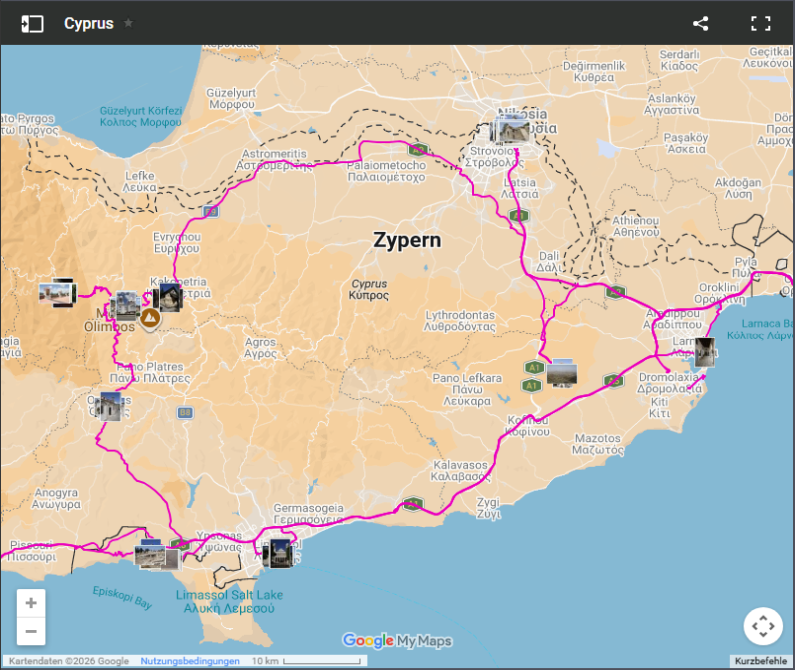Image resolution: width=795 pixels, height=670 pixels.
Task: Click the Kurzbefehle keyboard shortcuts button
Action: coord(762,661)
